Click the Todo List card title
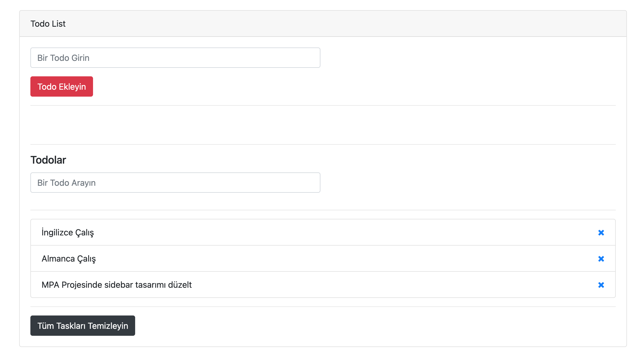 [x=48, y=24]
